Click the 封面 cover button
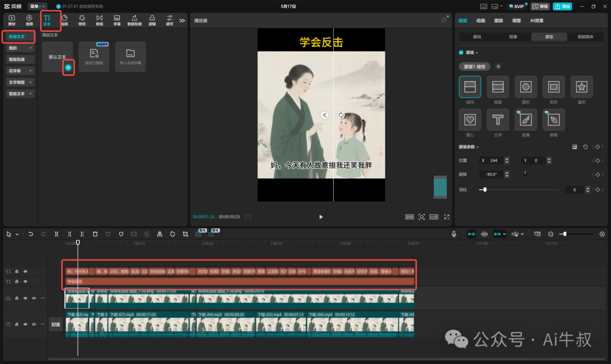 tap(55, 324)
